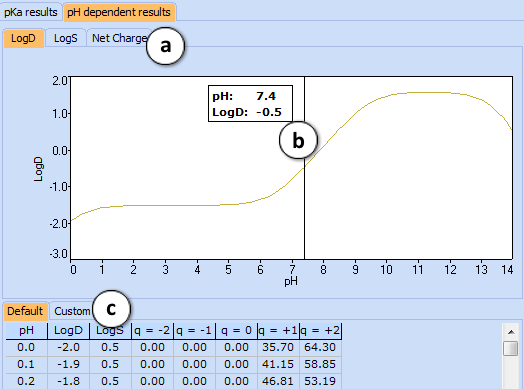Viewport: 524px width, 389px height.
Task: Select the pH 0.1 cell
Action: click(x=26, y=364)
